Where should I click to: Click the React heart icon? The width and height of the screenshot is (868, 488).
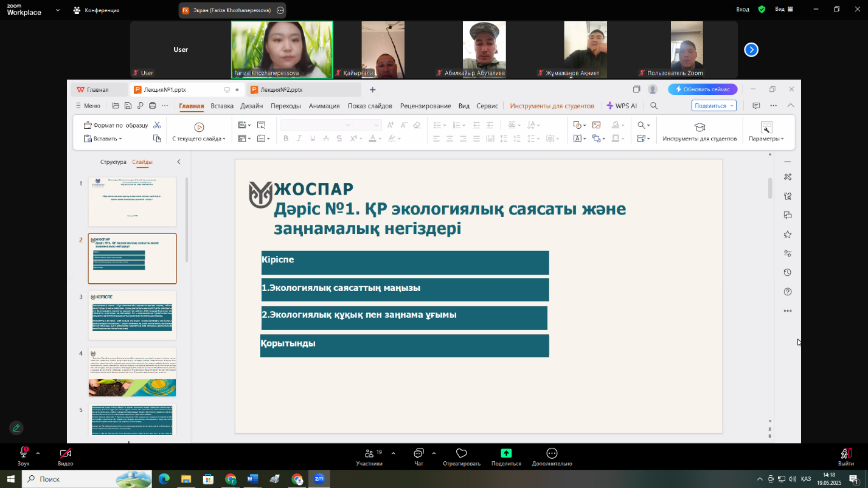(461, 453)
